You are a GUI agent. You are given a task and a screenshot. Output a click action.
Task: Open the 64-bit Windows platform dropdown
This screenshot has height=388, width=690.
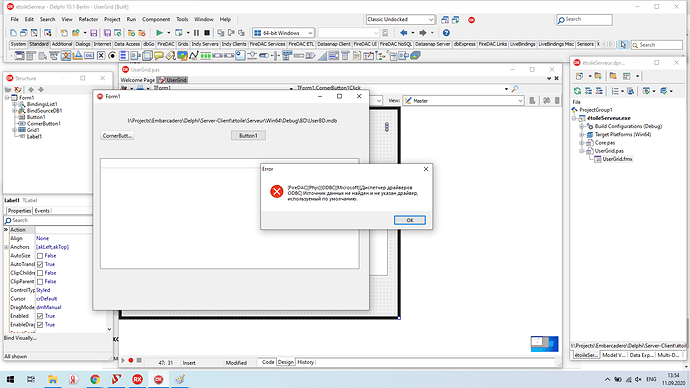pos(283,33)
